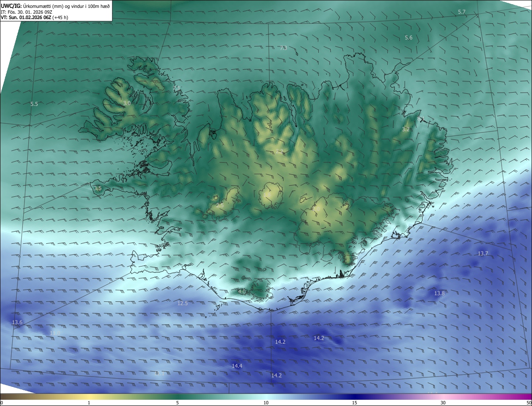Click the VT: Sun. 01.02.2026 06Z line
Image resolution: width=532 pixels, height=406 pixels.
coord(34,18)
